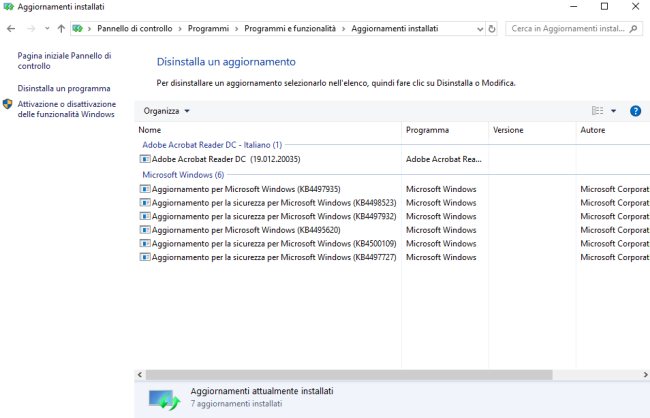Go up one level with up arrow

pyautogui.click(x=61, y=29)
